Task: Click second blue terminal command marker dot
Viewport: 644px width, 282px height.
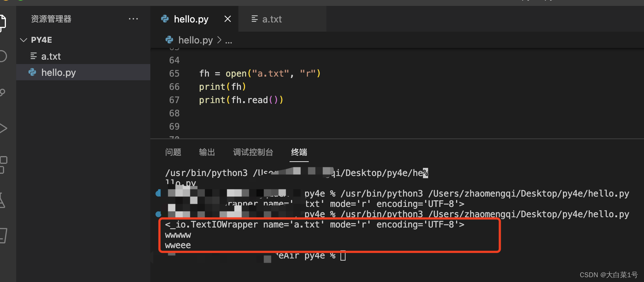Action: coord(158,214)
